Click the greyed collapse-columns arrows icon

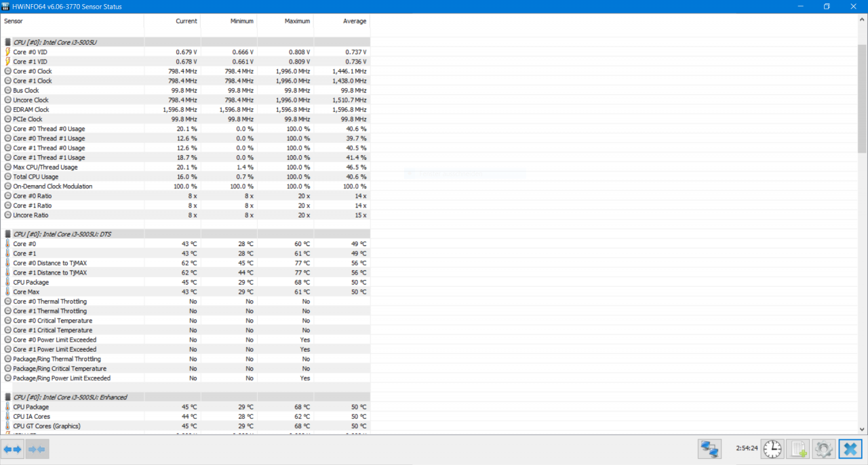click(37, 449)
